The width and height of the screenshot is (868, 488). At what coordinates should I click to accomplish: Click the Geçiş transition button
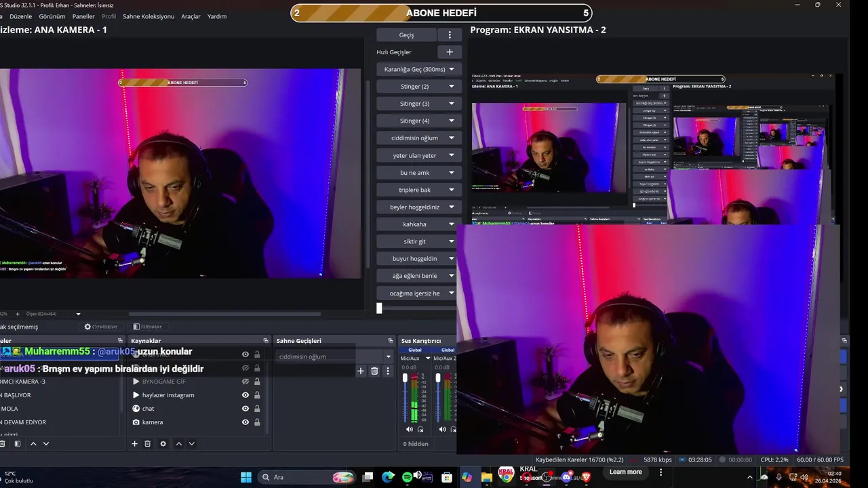click(406, 35)
